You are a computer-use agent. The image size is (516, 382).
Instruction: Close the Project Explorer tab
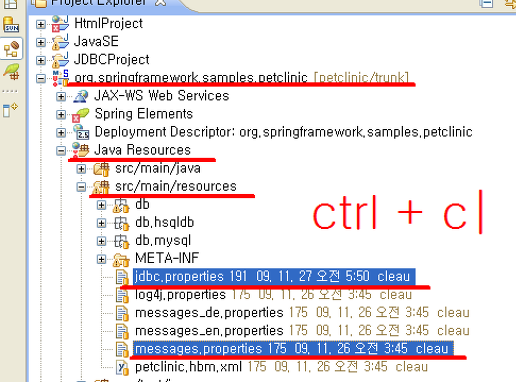point(161,3)
